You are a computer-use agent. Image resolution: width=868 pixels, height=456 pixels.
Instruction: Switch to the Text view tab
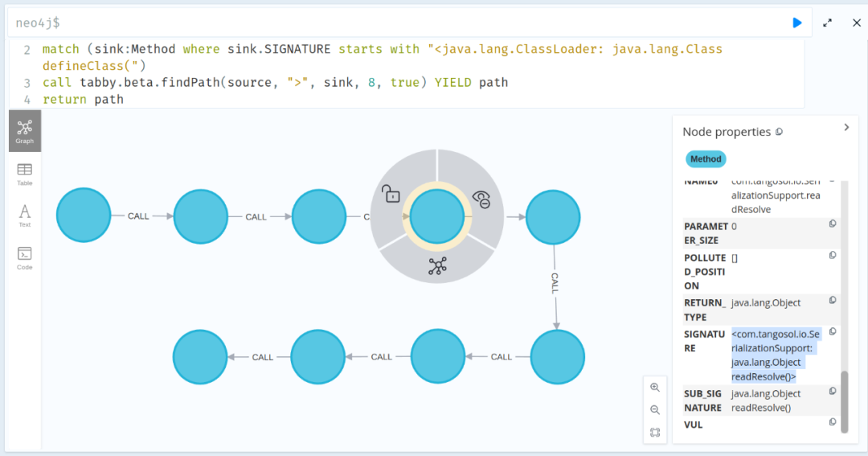point(25,216)
